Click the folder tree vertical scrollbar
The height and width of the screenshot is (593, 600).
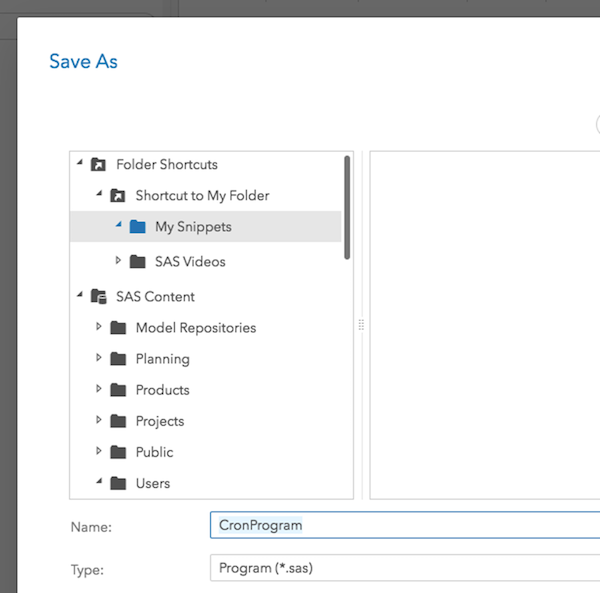pos(347,207)
